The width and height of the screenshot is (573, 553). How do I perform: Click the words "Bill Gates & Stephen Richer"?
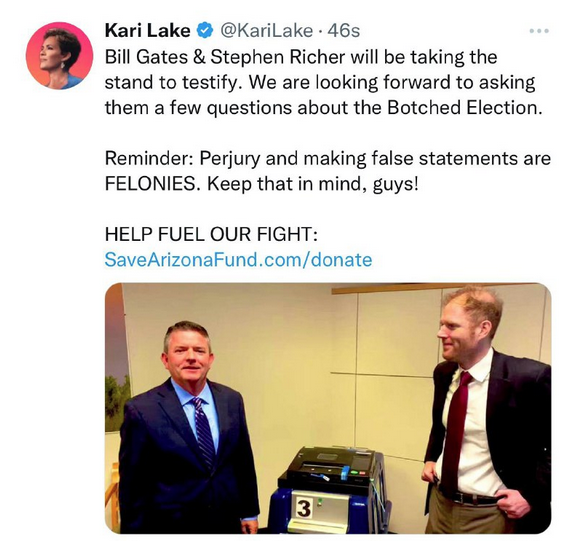pyautogui.click(x=225, y=57)
